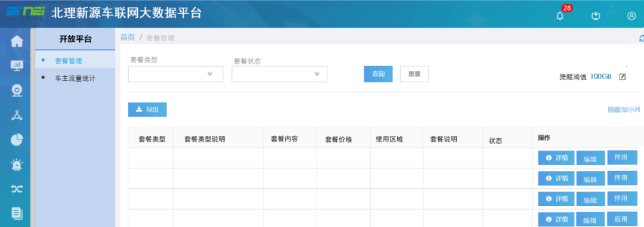Viewport: 644px width, 227px height.
Task: Expand the 套餐类型 dropdown
Action: (176, 74)
